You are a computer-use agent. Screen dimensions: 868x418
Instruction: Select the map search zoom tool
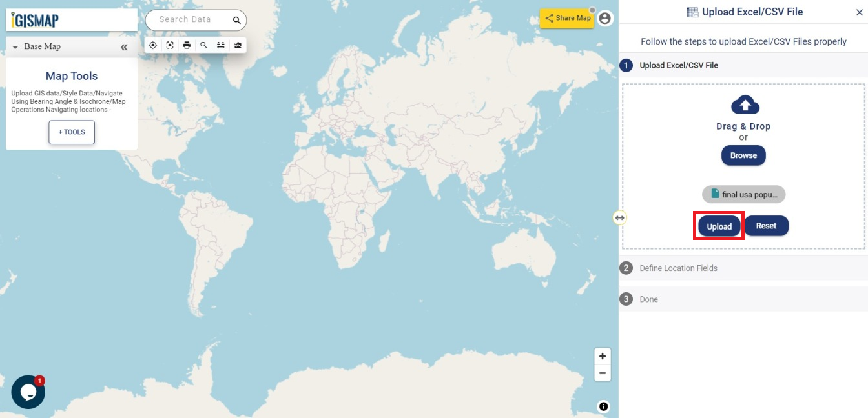[x=203, y=45]
